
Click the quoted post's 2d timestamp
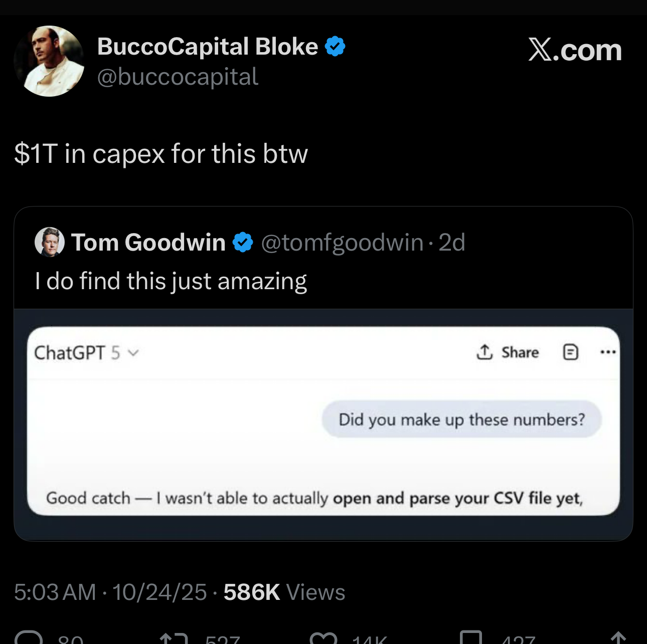pyautogui.click(x=452, y=243)
